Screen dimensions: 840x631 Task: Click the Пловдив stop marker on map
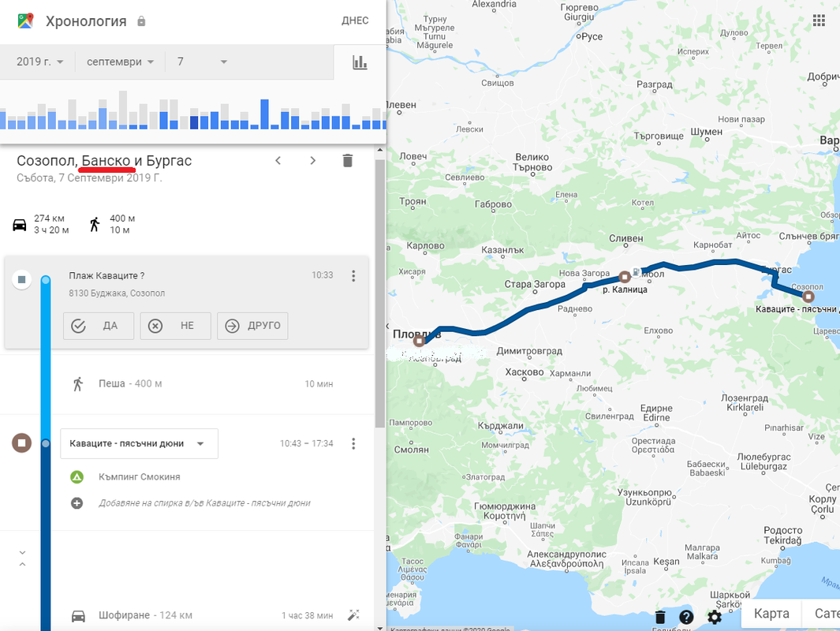[x=419, y=341]
